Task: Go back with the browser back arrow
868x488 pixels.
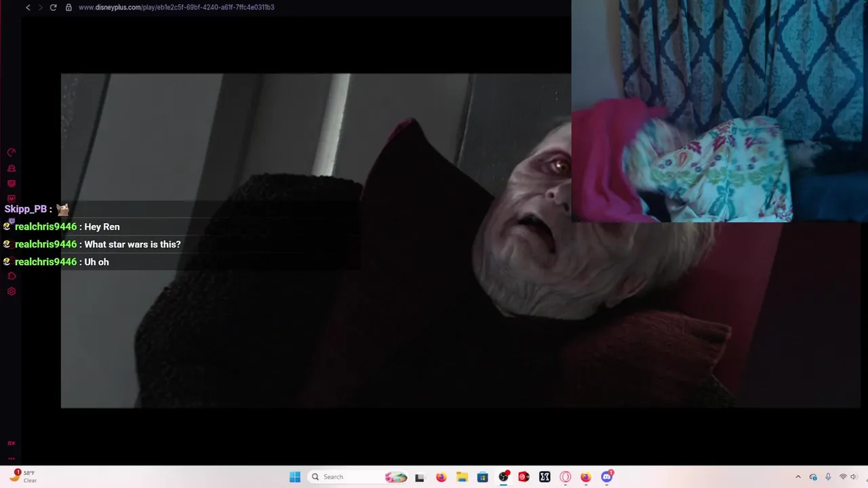Action: (28, 7)
